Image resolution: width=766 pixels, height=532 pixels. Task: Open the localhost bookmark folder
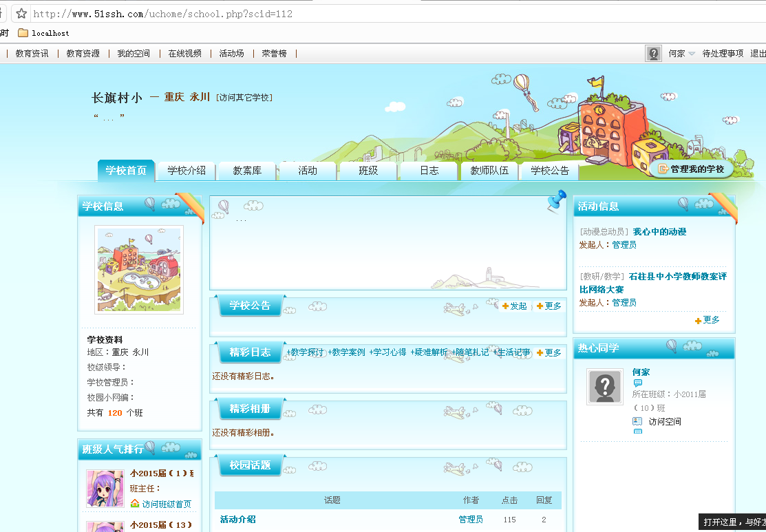(x=43, y=33)
